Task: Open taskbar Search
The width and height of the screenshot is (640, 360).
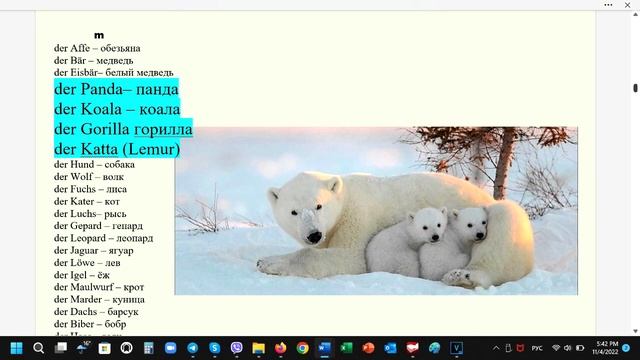Action: click(x=38, y=348)
